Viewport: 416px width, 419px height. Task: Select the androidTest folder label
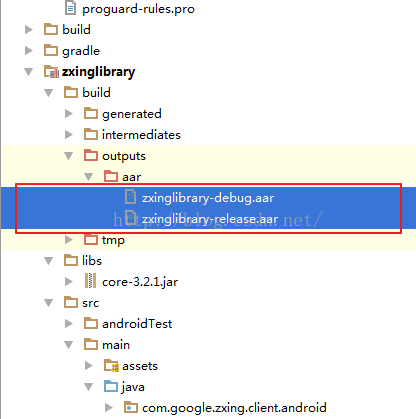tap(137, 324)
